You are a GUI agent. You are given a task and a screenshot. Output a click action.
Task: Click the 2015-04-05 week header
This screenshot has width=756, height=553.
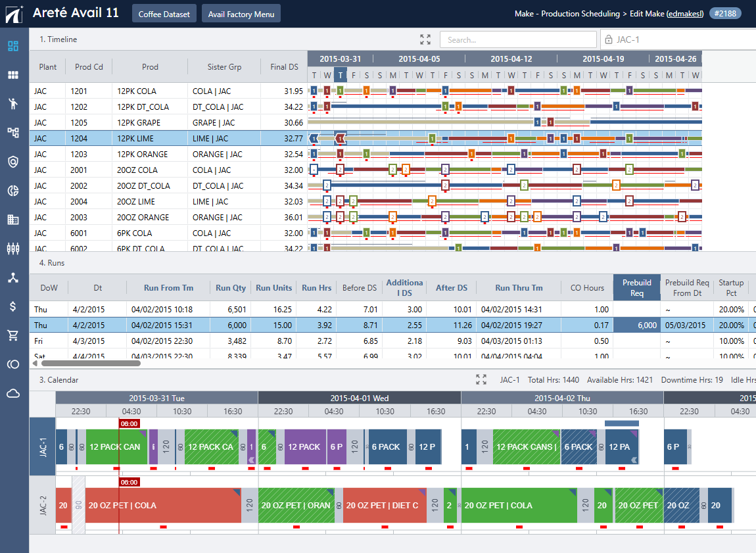(419, 59)
